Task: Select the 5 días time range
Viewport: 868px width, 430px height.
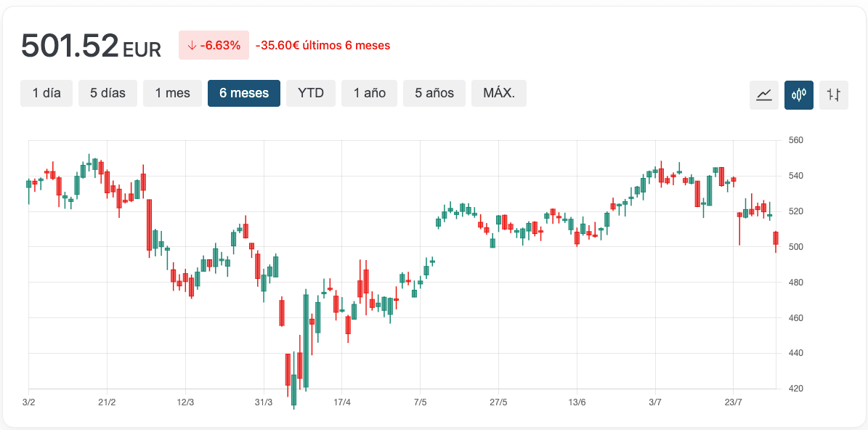Action: coord(108,93)
